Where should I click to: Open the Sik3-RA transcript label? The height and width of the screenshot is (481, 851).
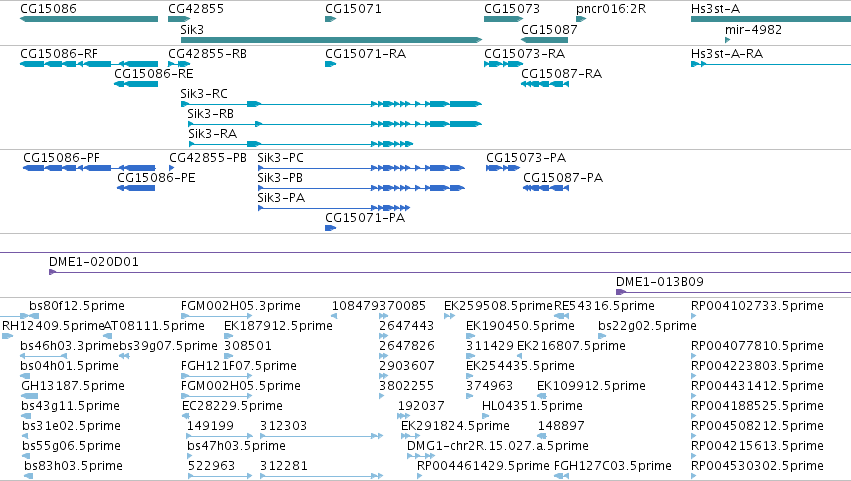[x=213, y=134]
